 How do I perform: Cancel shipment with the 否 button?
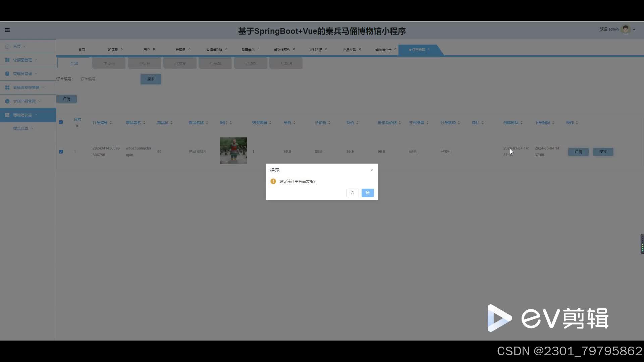click(x=352, y=193)
